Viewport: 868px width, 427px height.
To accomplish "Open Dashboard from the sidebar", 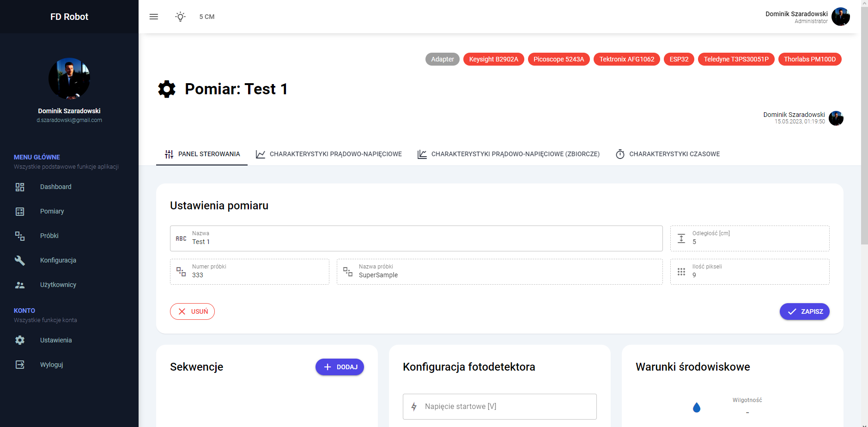I will (x=55, y=187).
